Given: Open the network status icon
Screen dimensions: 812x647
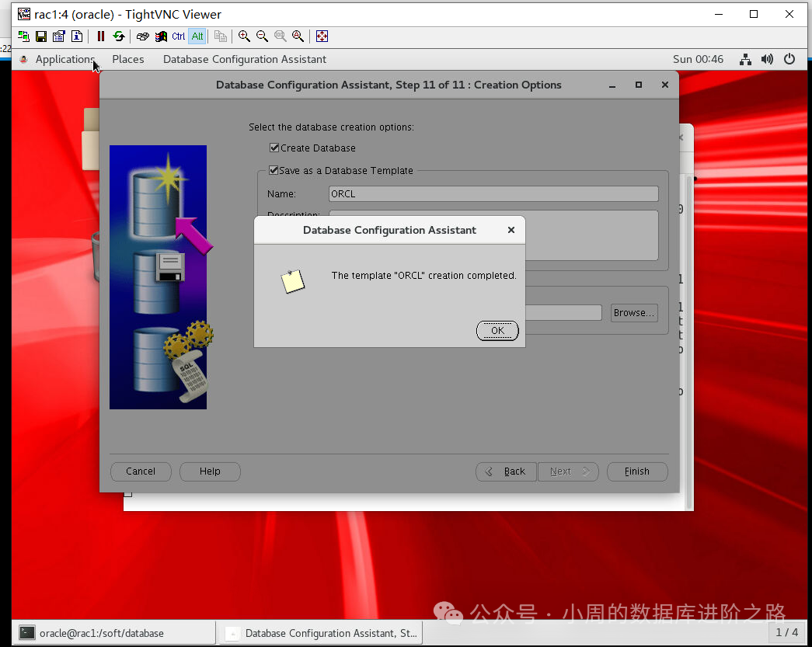Looking at the screenshot, I should coord(745,60).
